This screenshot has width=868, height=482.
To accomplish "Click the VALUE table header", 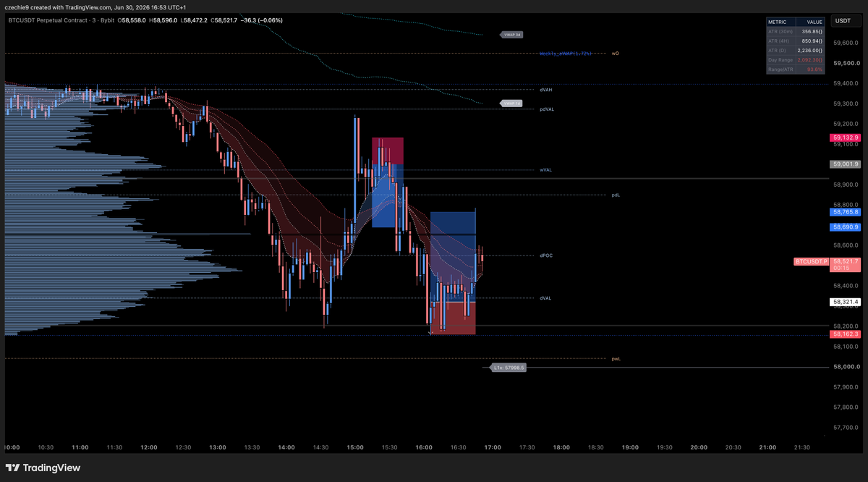I will coord(813,22).
